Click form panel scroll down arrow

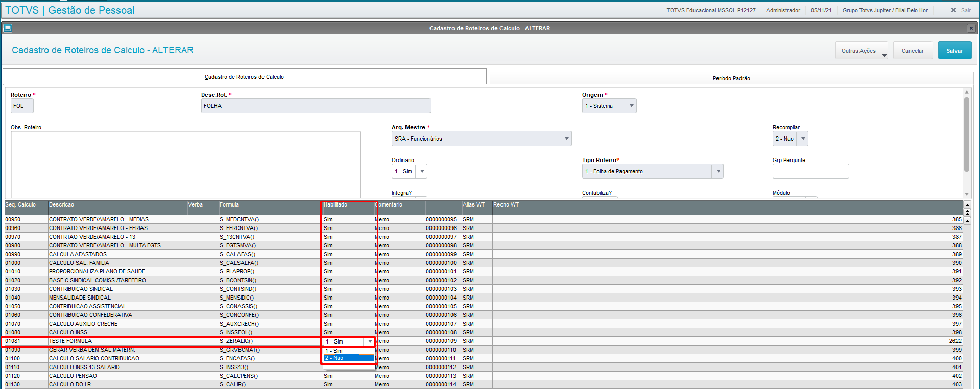[966, 194]
